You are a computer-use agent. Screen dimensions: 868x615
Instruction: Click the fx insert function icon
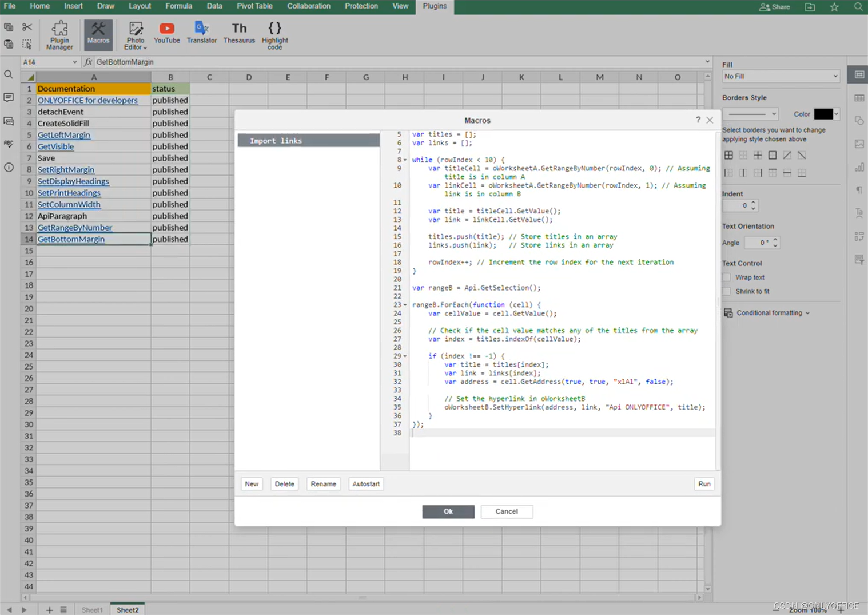(x=88, y=62)
